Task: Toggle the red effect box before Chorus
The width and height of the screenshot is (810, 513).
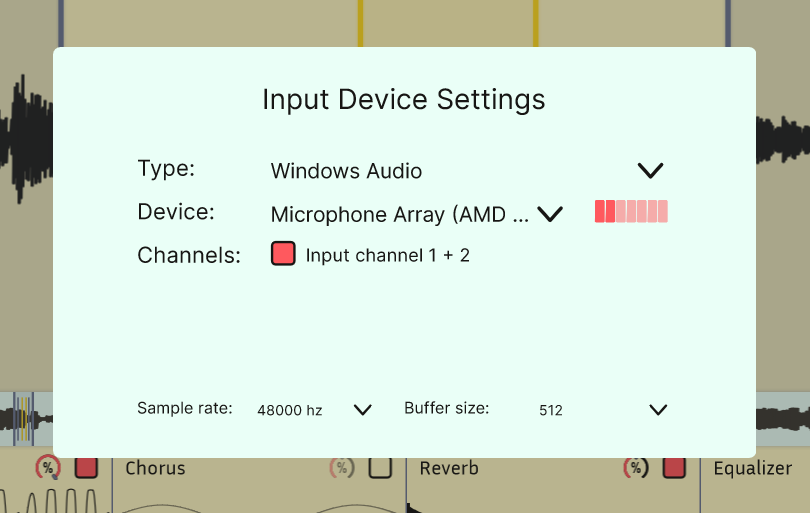Action: click(x=86, y=468)
